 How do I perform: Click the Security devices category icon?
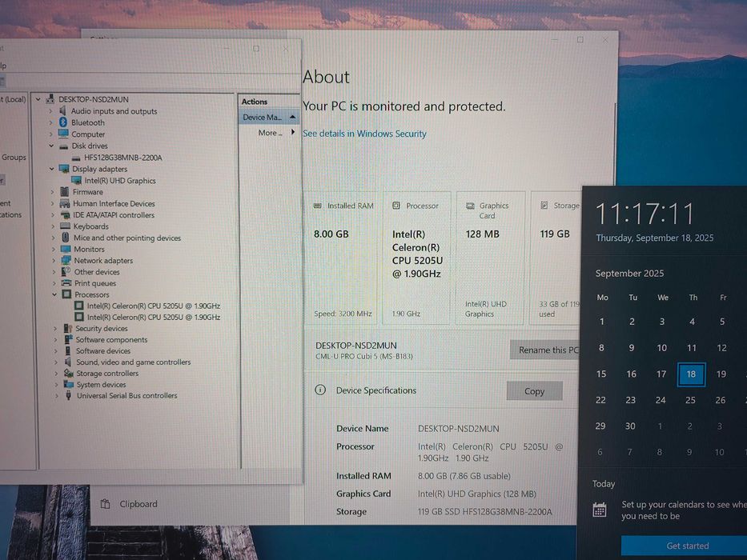point(68,328)
